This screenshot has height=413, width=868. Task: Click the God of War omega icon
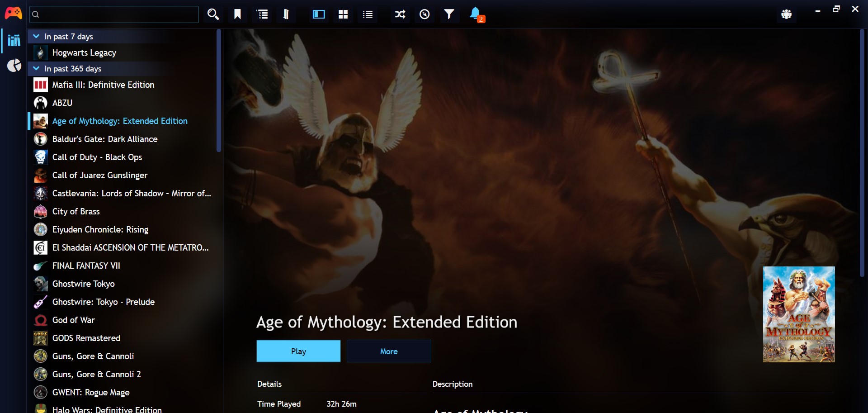point(41,320)
